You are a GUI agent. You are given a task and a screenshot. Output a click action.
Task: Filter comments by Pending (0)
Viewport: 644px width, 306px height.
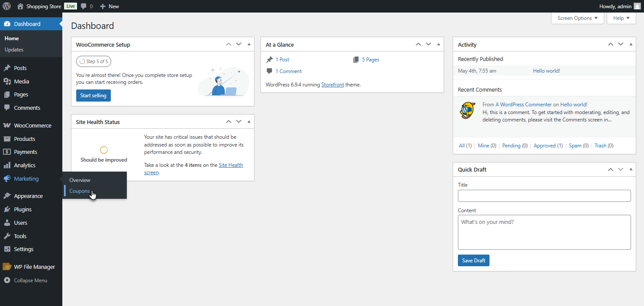pyautogui.click(x=515, y=146)
